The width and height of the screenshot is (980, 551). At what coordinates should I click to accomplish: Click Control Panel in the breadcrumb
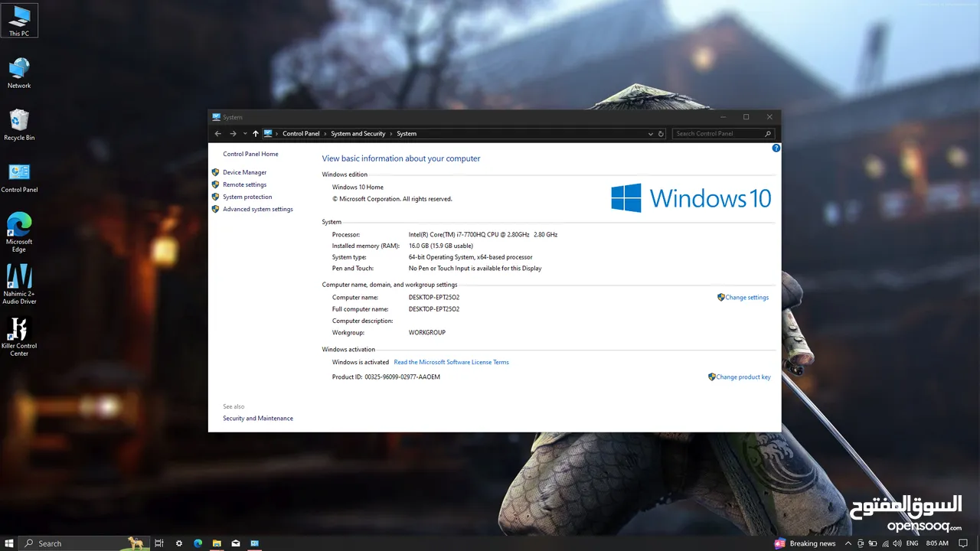click(x=301, y=133)
